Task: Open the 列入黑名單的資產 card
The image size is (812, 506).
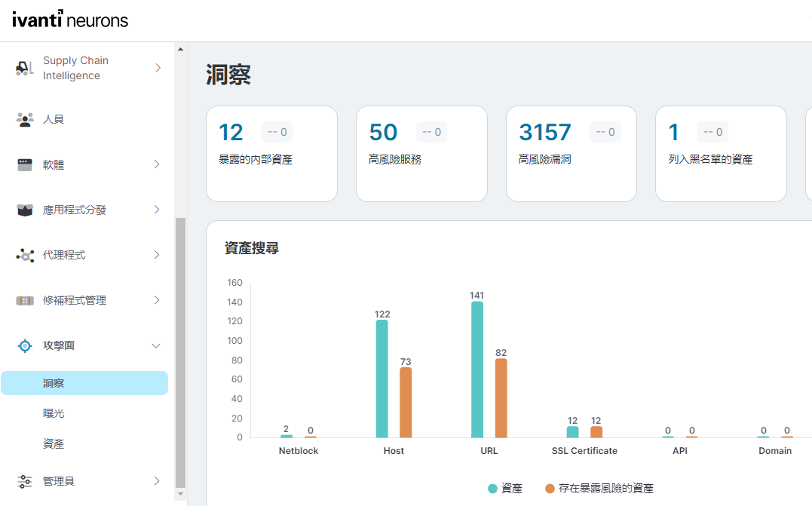Action: [x=721, y=154]
